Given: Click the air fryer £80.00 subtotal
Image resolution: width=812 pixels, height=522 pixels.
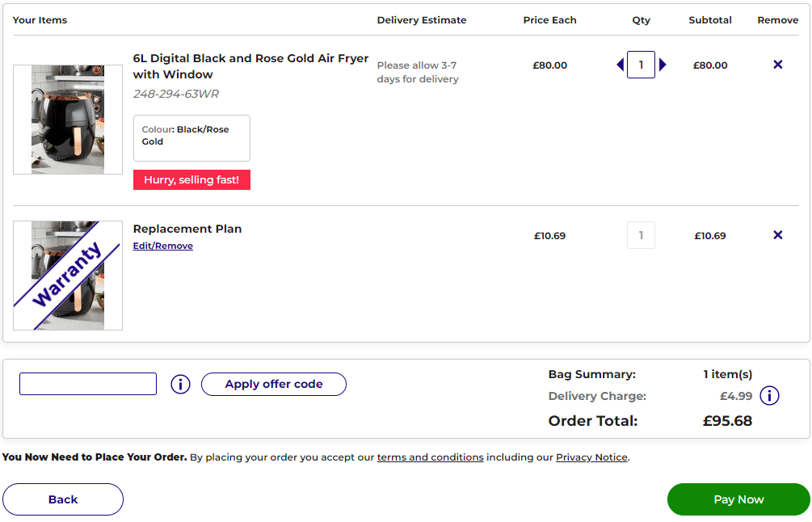Looking at the screenshot, I should coord(710,65).
